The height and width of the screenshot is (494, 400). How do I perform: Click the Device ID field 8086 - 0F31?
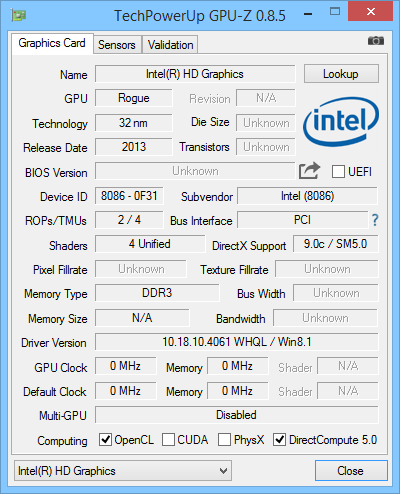tap(129, 196)
